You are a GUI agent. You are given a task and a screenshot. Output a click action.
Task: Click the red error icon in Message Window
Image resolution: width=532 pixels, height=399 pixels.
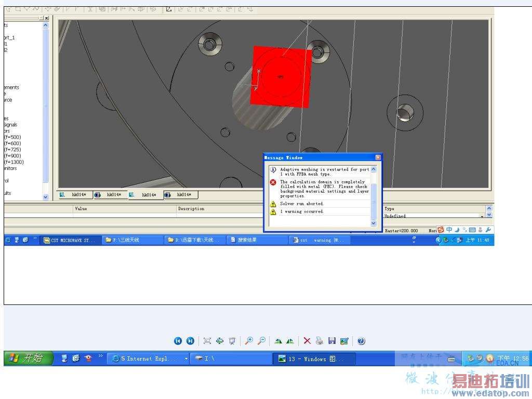click(x=273, y=182)
